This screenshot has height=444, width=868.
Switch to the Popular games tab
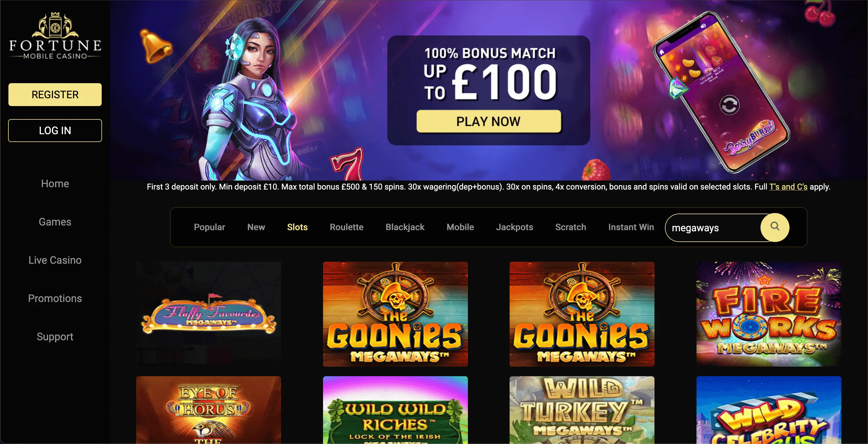[209, 227]
